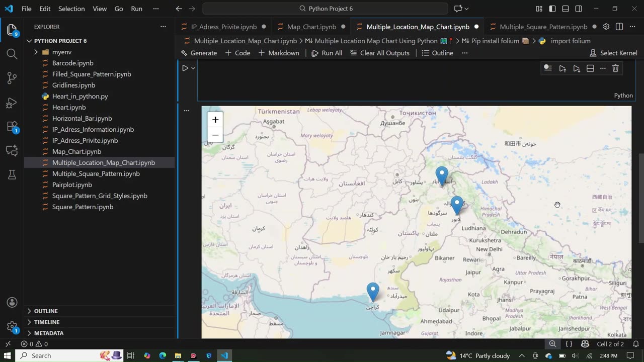The height and width of the screenshot is (362, 644).
Task: Add a new Markdown cell
Action: 279,53
